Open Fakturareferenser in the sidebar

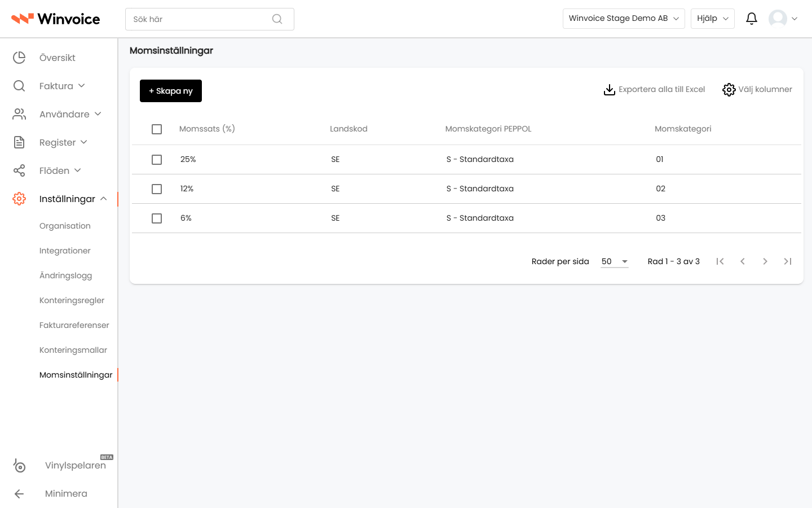tap(74, 325)
